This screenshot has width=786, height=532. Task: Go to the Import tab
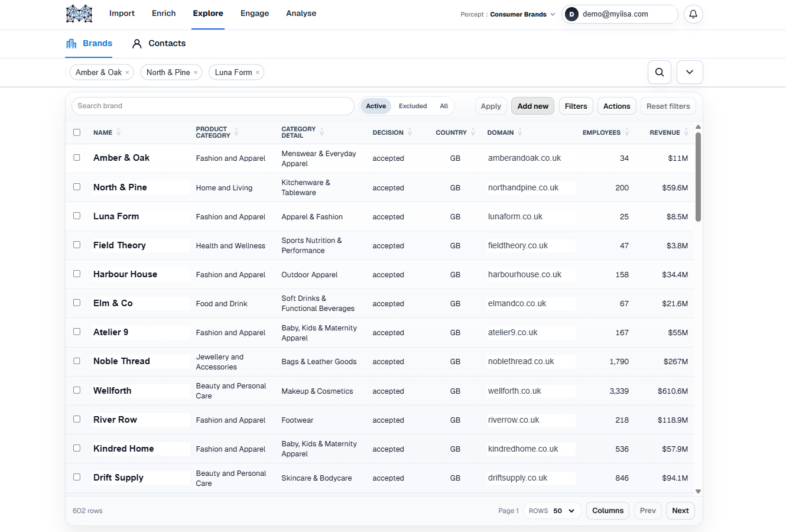[122, 14]
